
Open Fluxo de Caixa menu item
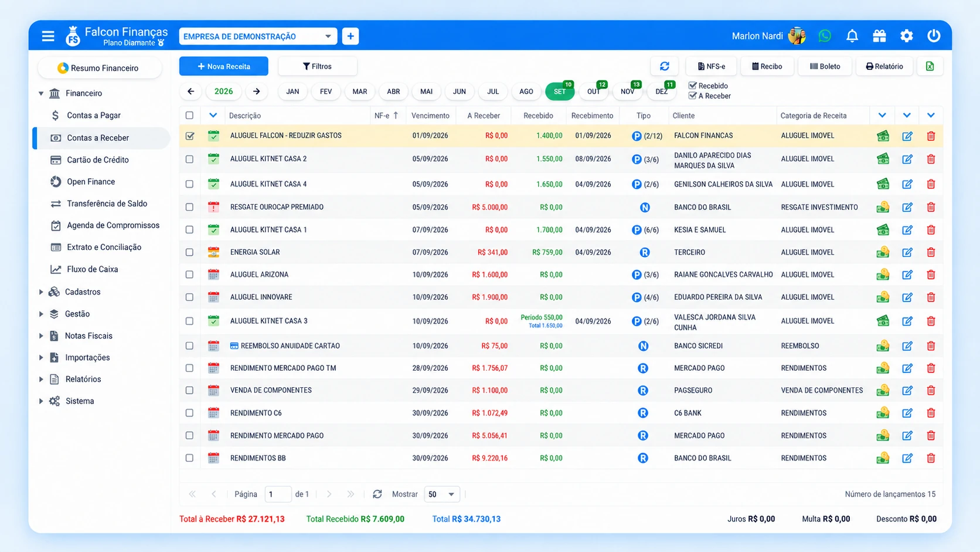tap(93, 269)
